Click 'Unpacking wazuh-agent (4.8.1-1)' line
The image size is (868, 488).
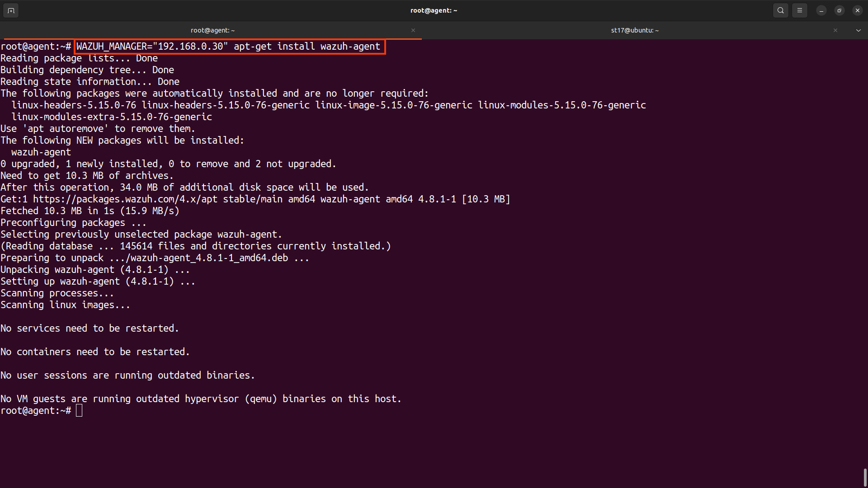coord(95,270)
